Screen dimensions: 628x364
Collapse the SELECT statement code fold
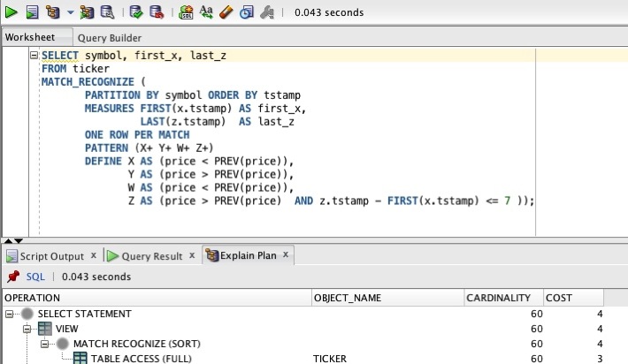[x=34, y=55]
